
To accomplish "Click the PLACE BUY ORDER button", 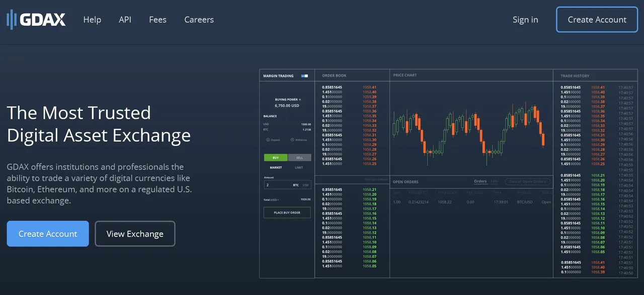I will [x=287, y=212].
